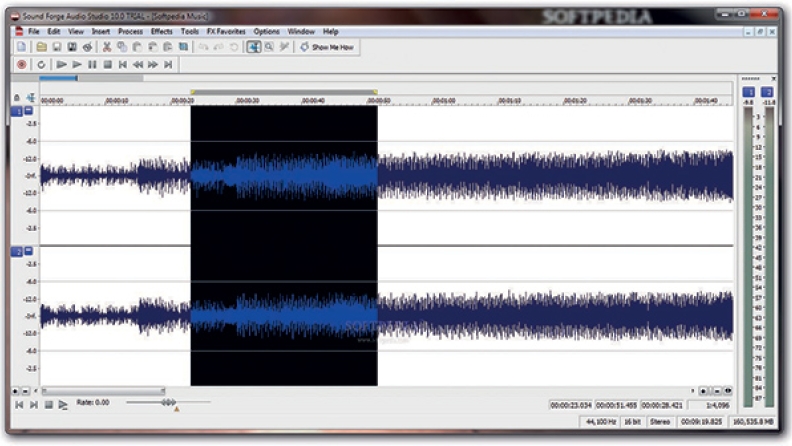Collapse channel 1 with the minus button

pos(29,110)
